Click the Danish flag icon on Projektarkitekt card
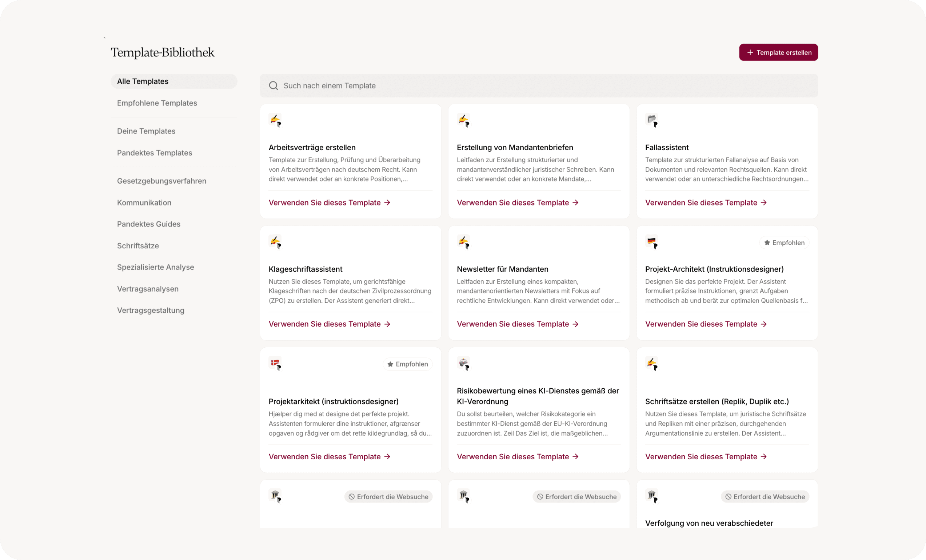The image size is (926, 560). point(275,363)
